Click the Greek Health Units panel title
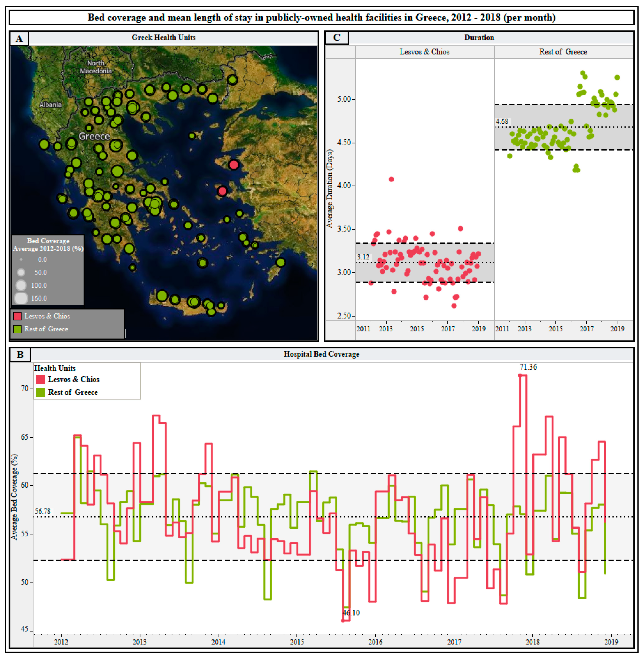644x660 pixels. [163, 38]
